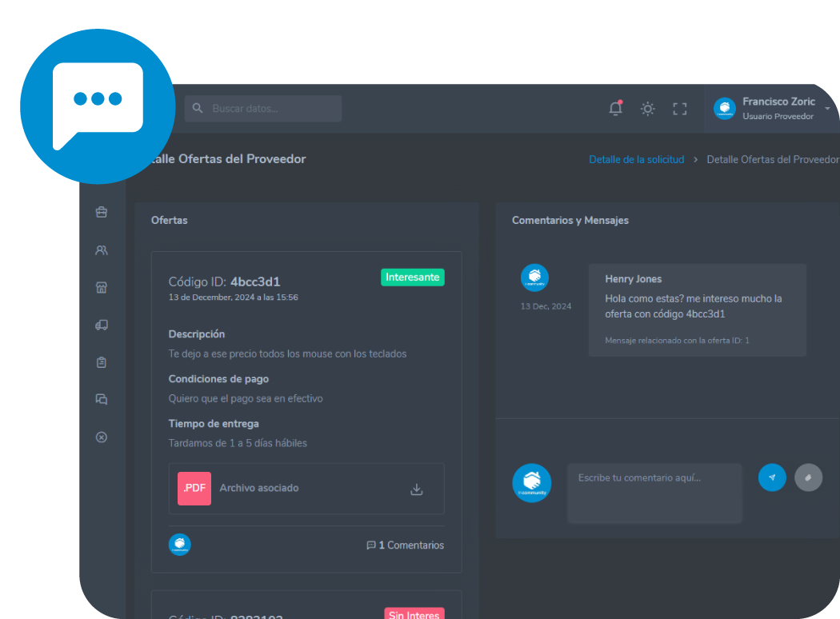The height and width of the screenshot is (619, 840).
Task: Open the users group sidebar icon
Action: point(102,250)
